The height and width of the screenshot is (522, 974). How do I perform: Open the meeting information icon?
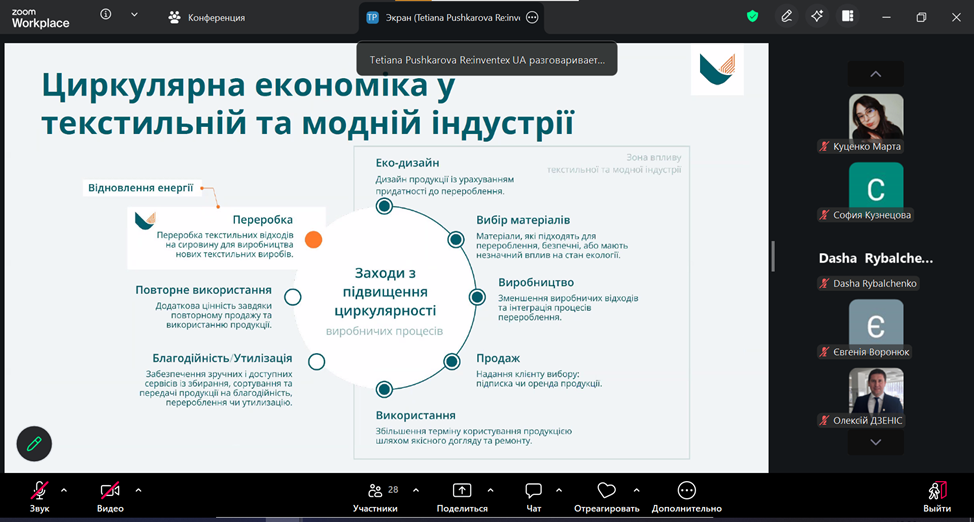(106, 15)
